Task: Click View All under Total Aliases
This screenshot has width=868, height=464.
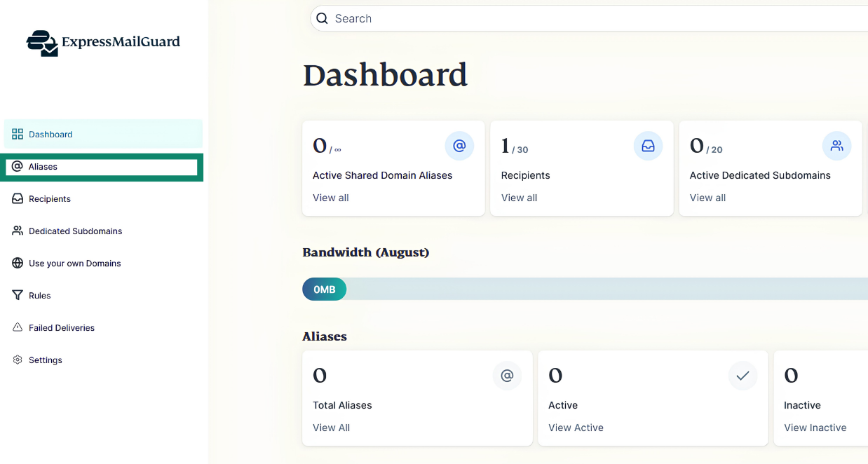Action: coord(332,428)
